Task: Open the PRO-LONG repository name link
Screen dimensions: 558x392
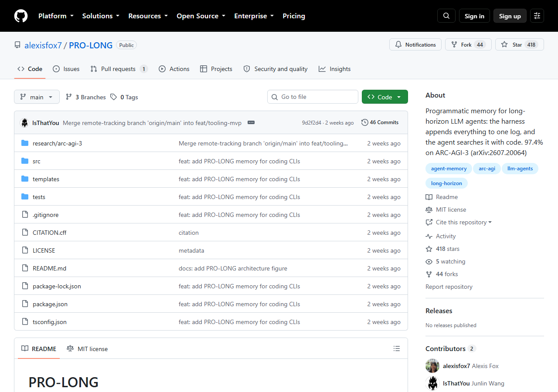Action: 91,45
